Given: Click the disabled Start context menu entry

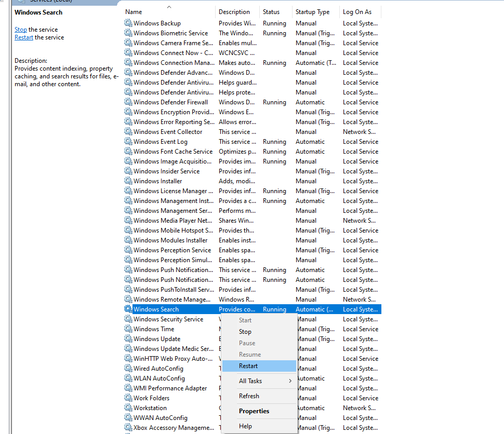Looking at the screenshot, I should 259,320.
